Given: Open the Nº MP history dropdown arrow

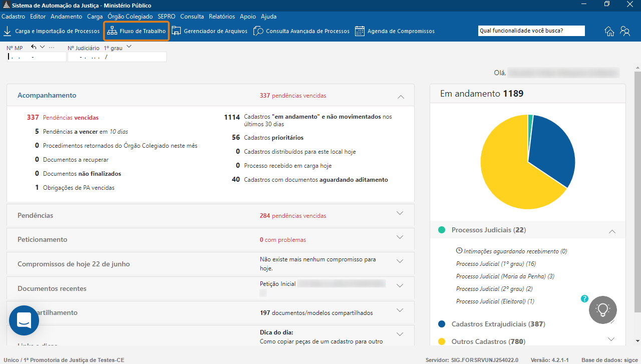Looking at the screenshot, I should click(43, 47).
